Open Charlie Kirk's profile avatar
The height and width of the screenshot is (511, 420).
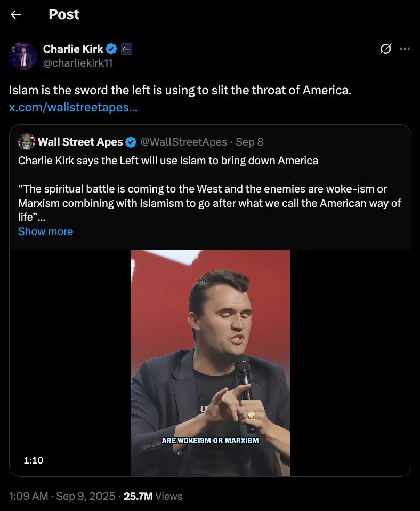pos(23,57)
